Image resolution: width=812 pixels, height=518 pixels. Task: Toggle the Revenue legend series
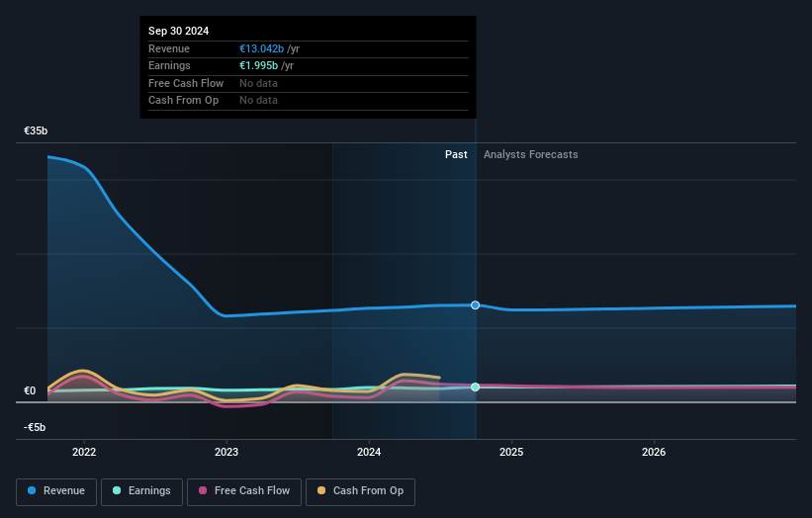[x=56, y=491]
